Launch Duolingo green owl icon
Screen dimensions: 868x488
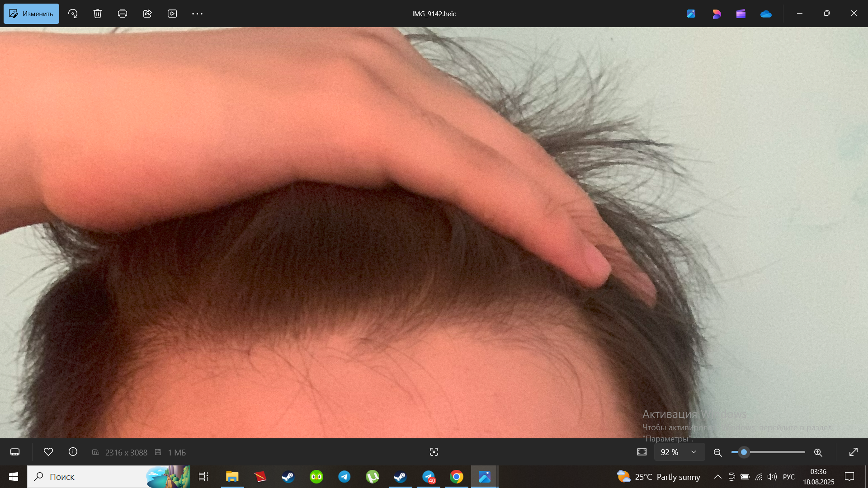(316, 477)
